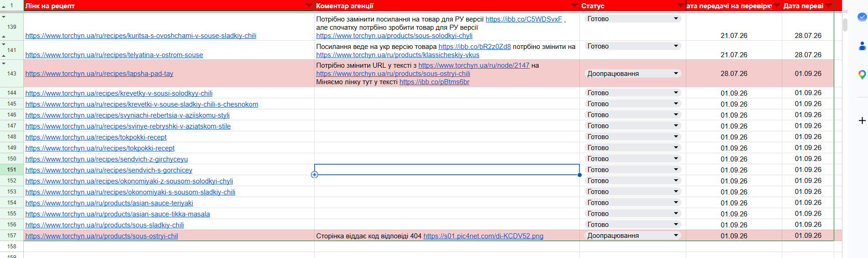Click the plus icon to get add-ons
Viewport: 868px width, 258px height.
pyautogui.click(x=862, y=121)
